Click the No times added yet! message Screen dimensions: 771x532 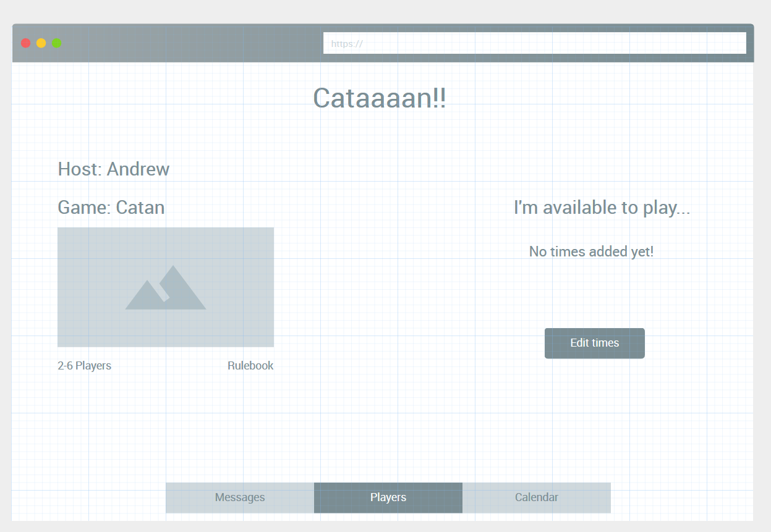point(590,251)
